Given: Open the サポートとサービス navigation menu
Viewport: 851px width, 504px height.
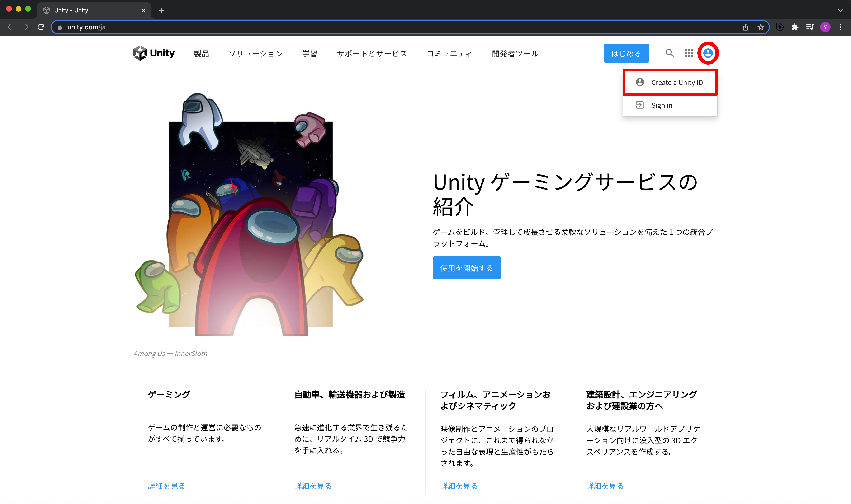Looking at the screenshot, I should coord(372,53).
